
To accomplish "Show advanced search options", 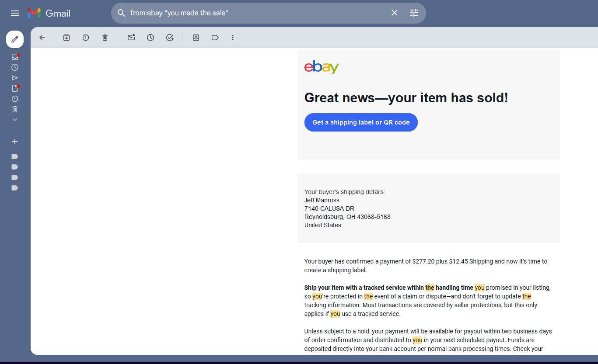I will pyautogui.click(x=414, y=13).
